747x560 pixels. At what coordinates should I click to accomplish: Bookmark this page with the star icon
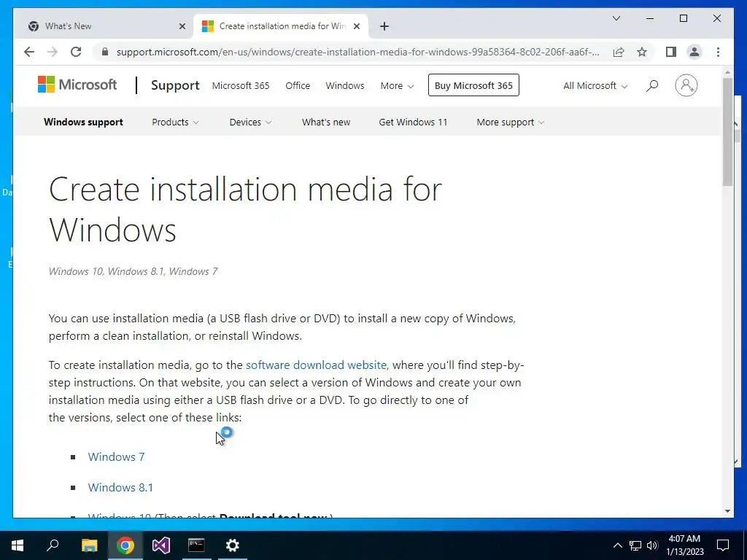642,52
